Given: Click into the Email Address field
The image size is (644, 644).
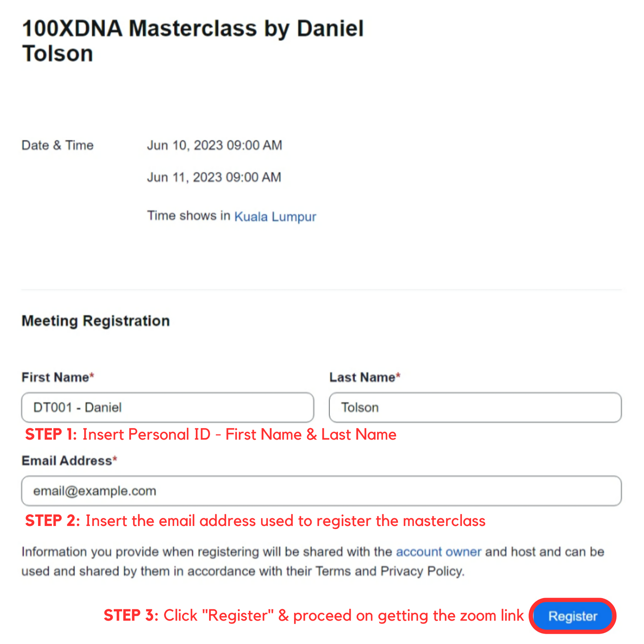Looking at the screenshot, I should pyautogui.click(x=321, y=491).
